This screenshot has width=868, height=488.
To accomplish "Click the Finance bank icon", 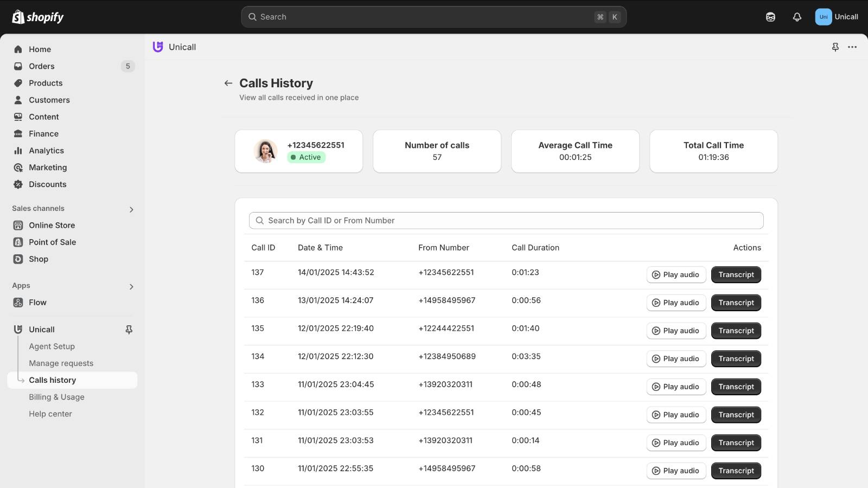I will pyautogui.click(x=18, y=133).
